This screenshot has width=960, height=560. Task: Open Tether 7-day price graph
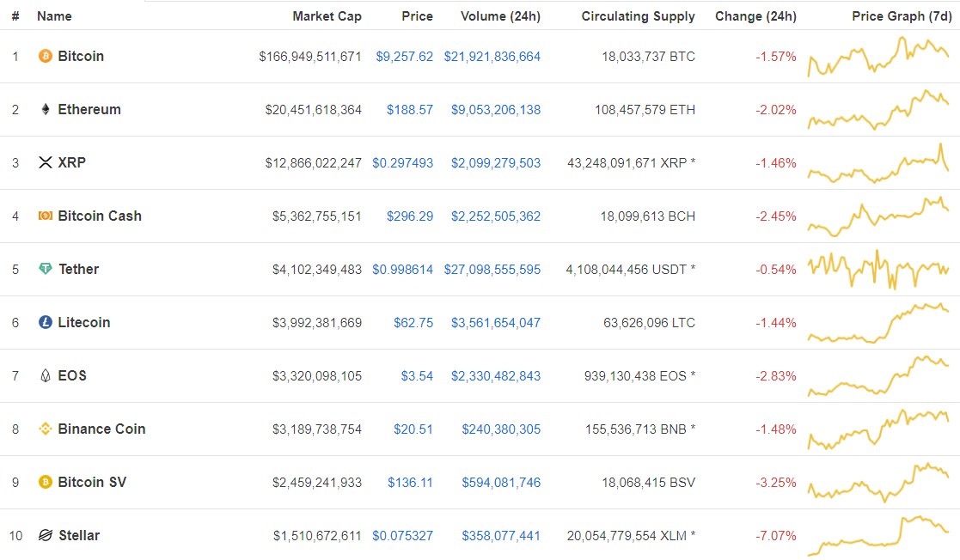878,270
